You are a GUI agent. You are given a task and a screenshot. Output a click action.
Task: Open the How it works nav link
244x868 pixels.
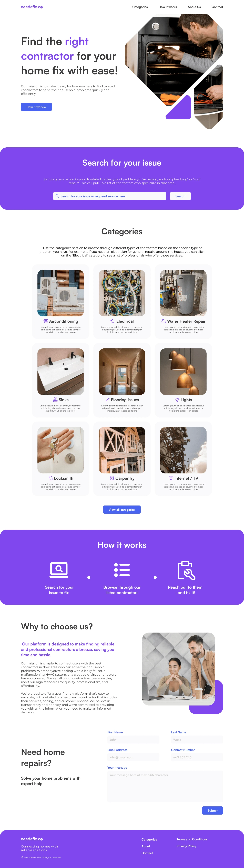[x=168, y=7]
